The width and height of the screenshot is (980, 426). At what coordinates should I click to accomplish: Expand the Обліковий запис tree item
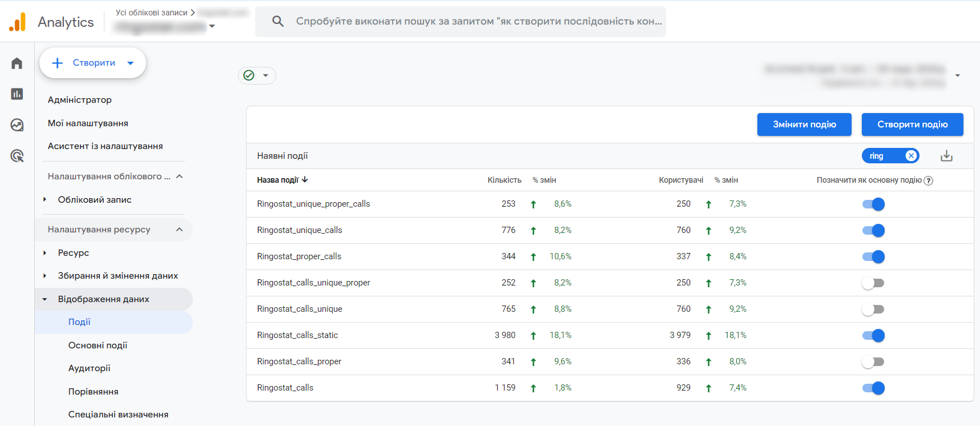tap(45, 199)
